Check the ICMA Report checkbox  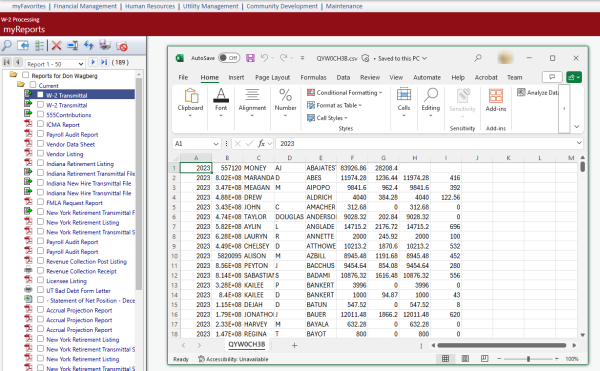[x=40, y=124]
